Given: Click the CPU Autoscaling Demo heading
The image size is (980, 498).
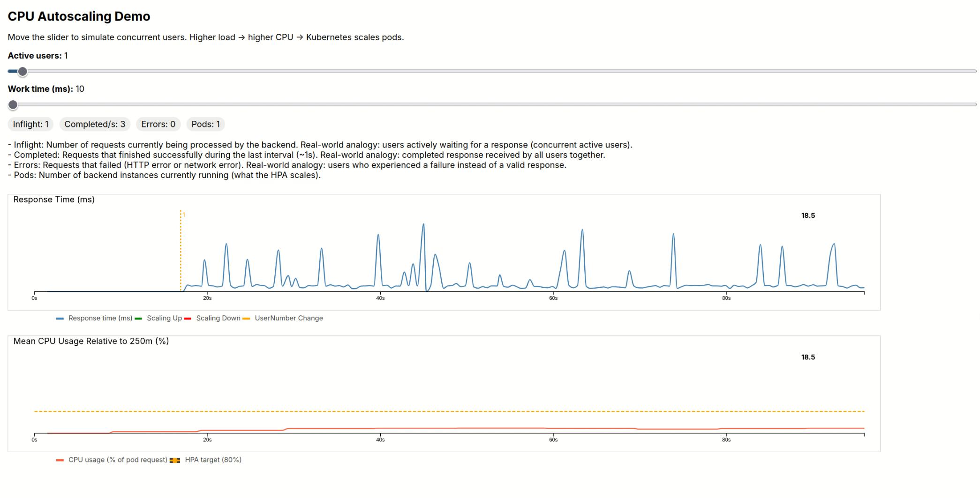Looking at the screenshot, I should click(79, 16).
